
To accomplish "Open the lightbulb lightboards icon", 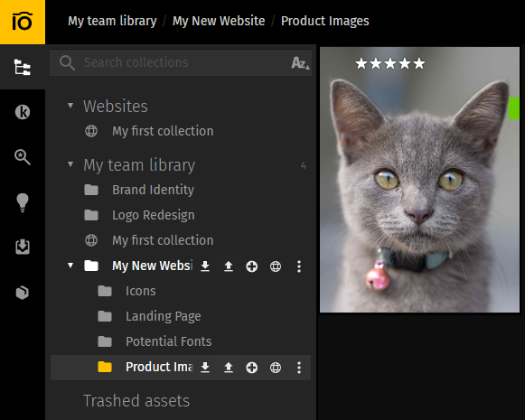I will pyautogui.click(x=23, y=202).
